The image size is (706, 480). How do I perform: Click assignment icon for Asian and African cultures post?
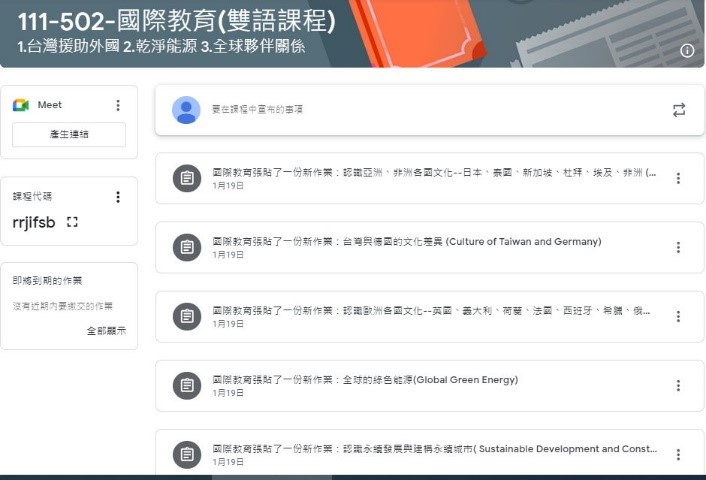tap(186, 179)
